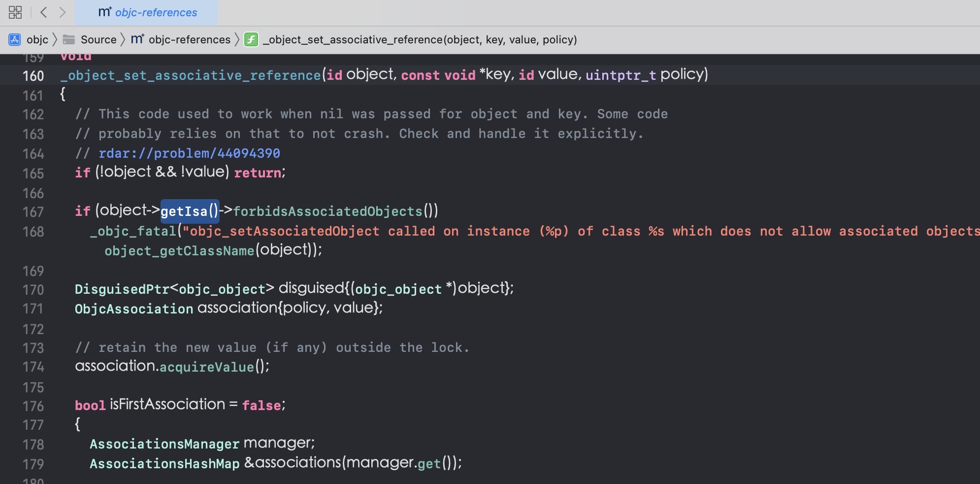Screen dimensions: 980x484
Task: Click the AssociationsHashMap type name
Action: click(164, 464)
